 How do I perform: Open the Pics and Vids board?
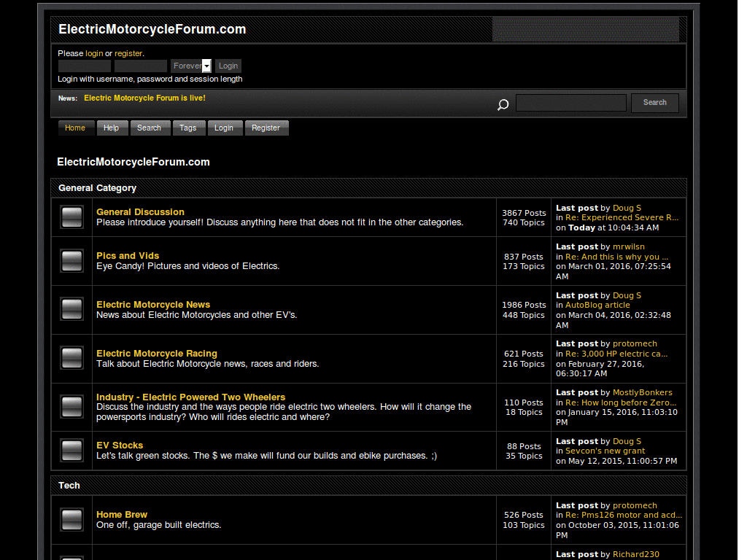tap(128, 256)
